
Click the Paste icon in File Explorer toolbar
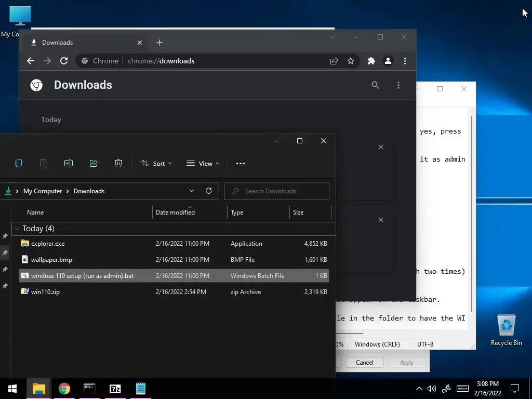click(x=44, y=163)
